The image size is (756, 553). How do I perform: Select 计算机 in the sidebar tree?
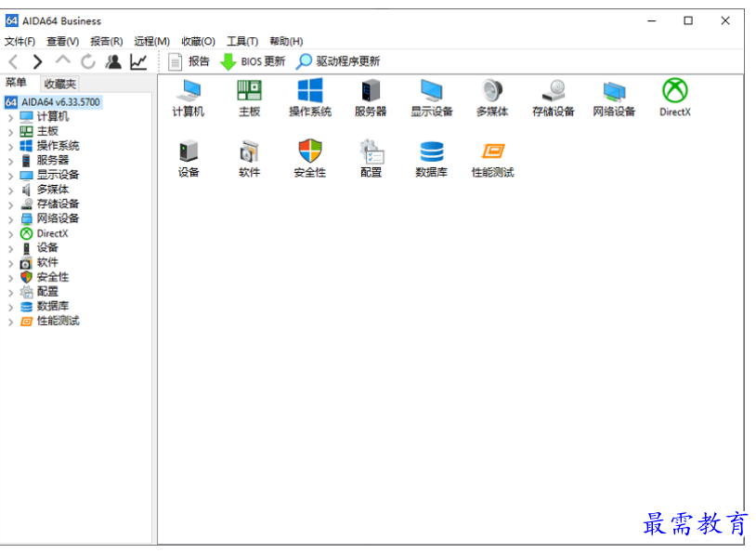pyautogui.click(x=53, y=117)
